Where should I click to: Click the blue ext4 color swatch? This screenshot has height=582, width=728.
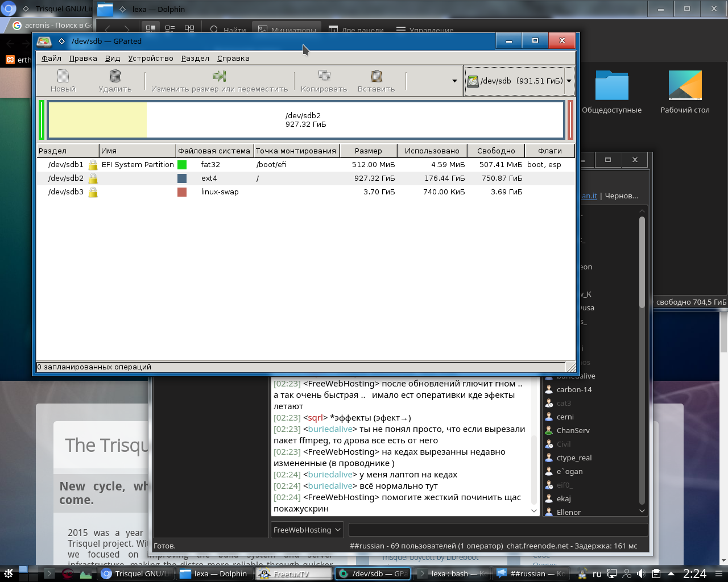click(x=182, y=178)
